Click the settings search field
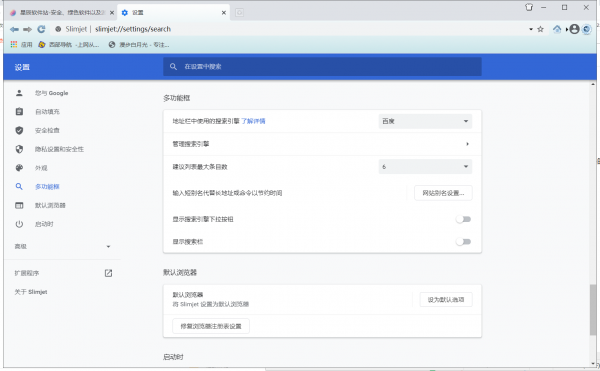Viewport: 600px width, 371px height. tap(322, 67)
